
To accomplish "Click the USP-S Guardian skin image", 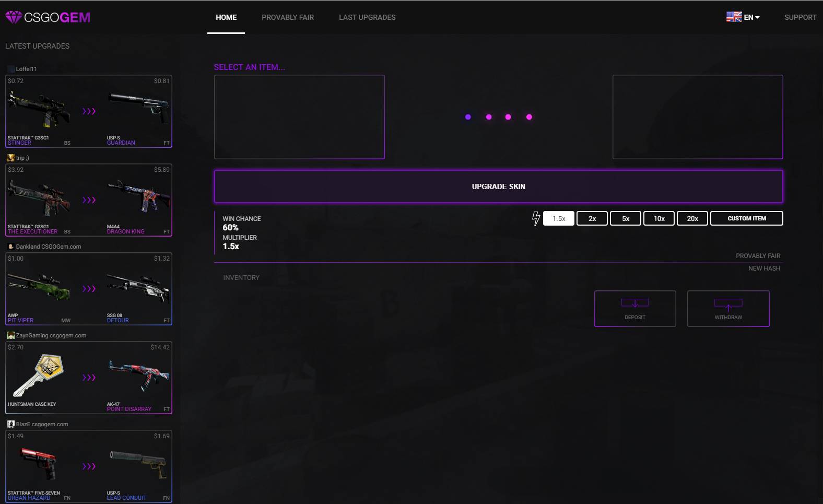I will tap(139, 108).
